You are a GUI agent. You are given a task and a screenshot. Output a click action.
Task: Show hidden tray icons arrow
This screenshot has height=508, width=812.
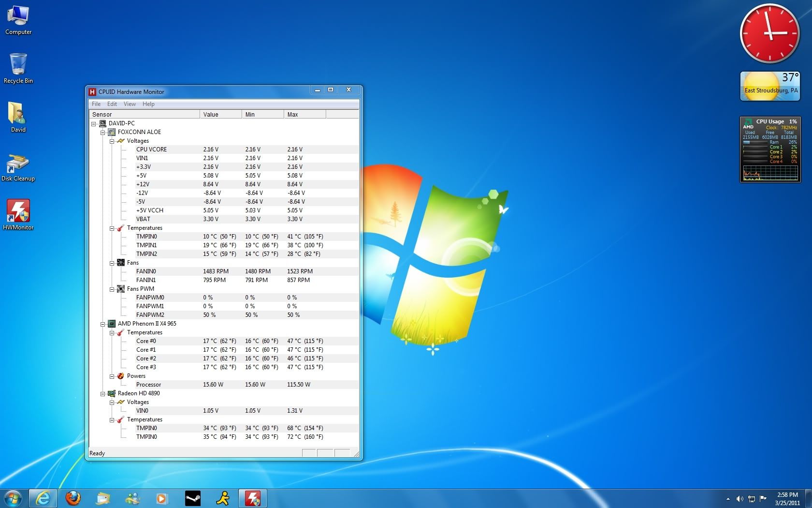pos(728,499)
